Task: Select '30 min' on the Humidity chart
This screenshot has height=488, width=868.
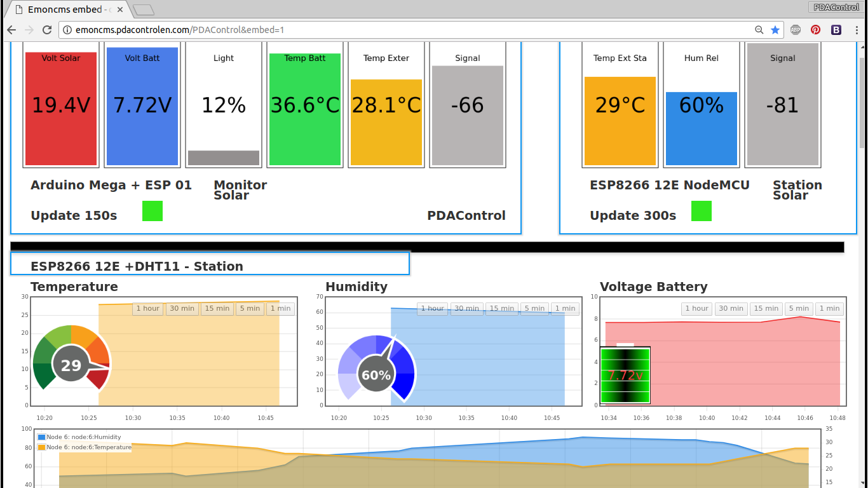Action: coord(466,309)
